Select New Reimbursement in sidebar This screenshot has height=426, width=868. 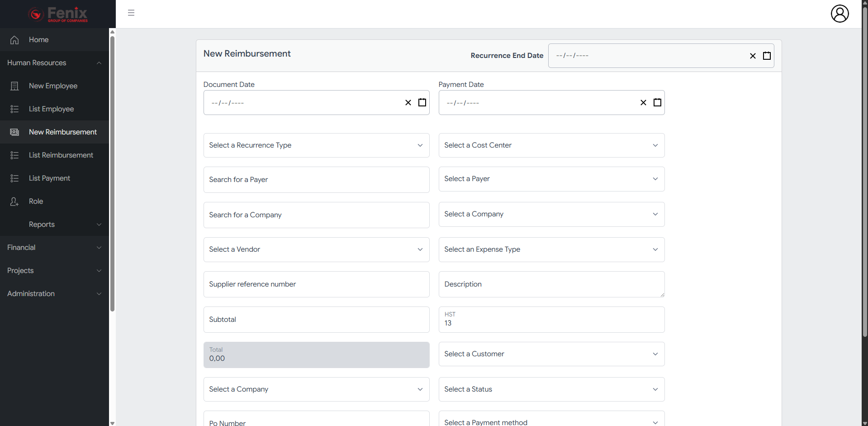coord(54,132)
